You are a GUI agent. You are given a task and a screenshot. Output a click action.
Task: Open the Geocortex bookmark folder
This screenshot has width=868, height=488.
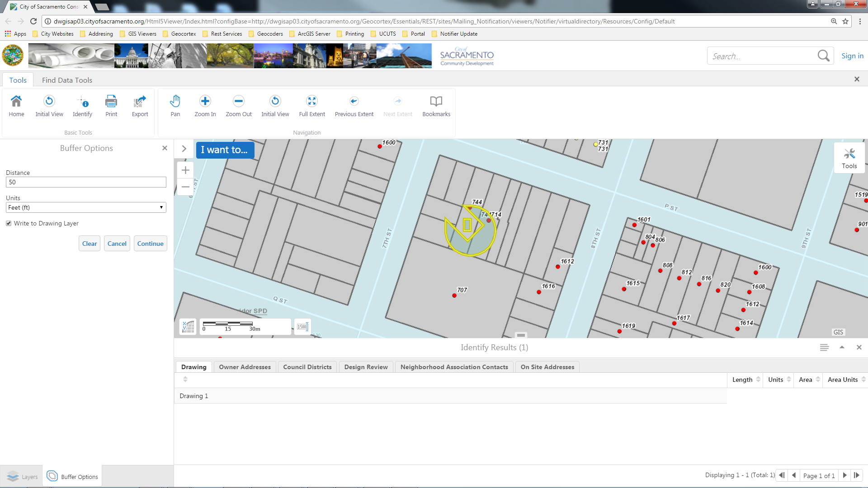click(x=179, y=34)
